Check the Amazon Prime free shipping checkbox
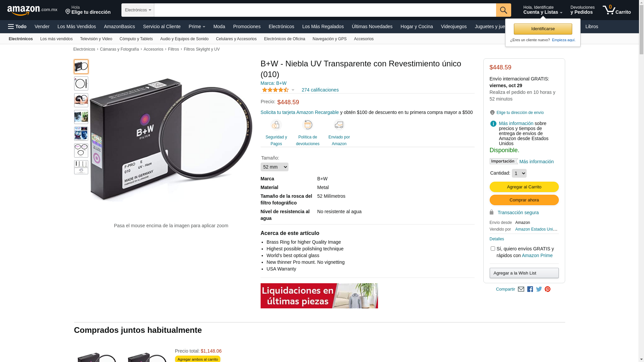 point(493,249)
